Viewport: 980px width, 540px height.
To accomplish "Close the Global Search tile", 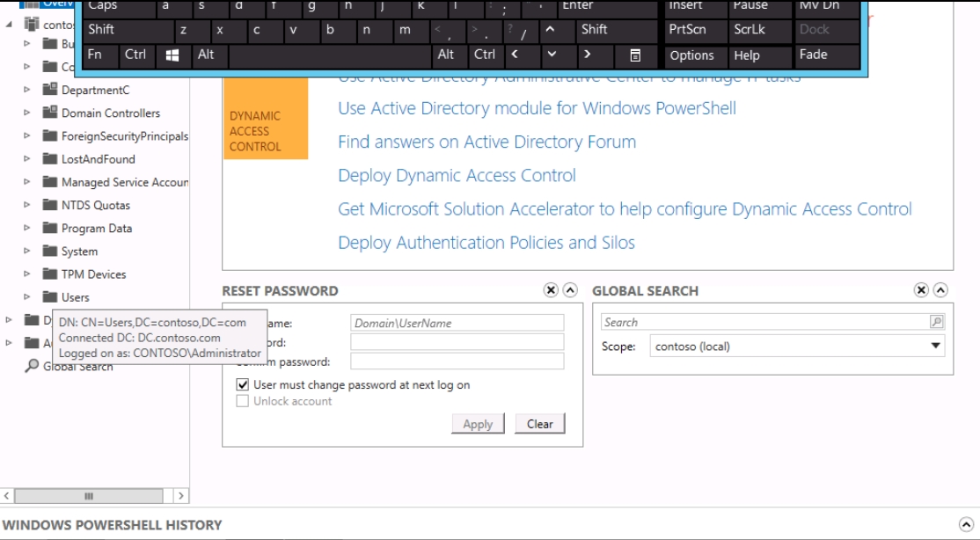I will click(921, 290).
